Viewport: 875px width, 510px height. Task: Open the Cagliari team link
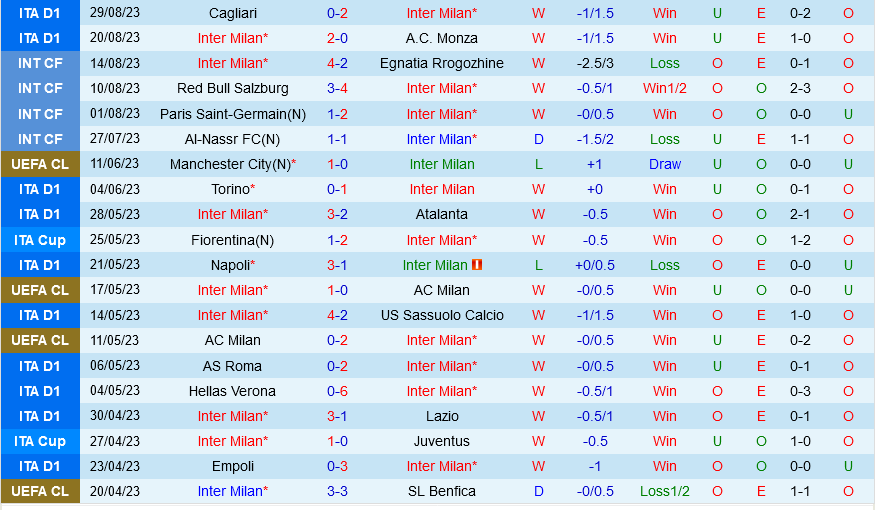pos(232,13)
